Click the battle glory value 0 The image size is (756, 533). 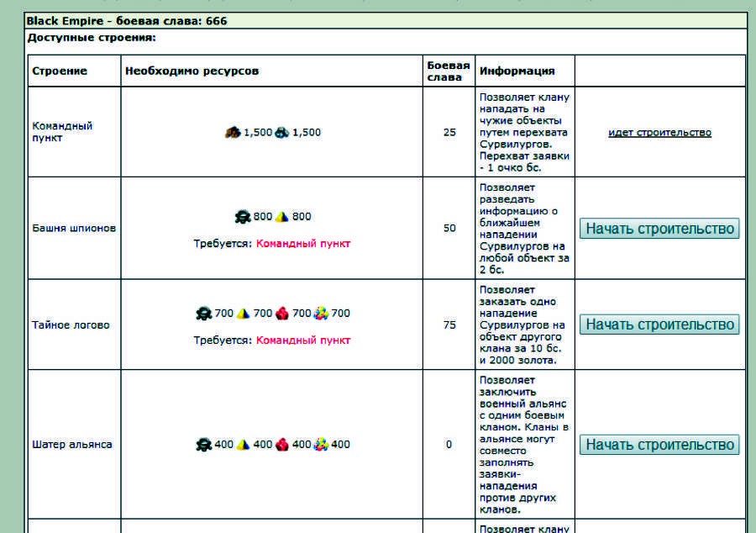(449, 444)
